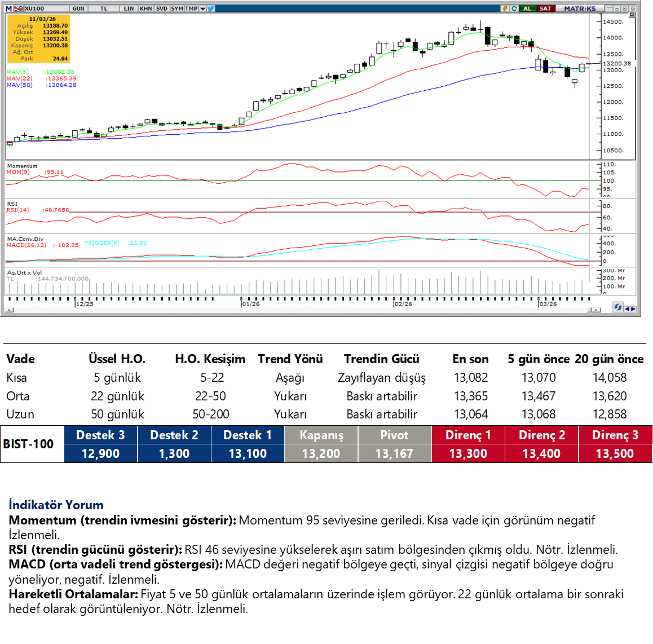The width and height of the screenshot is (653, 644).
Task: Click the Twitter bird icon
Action: [x=210, y=8]
